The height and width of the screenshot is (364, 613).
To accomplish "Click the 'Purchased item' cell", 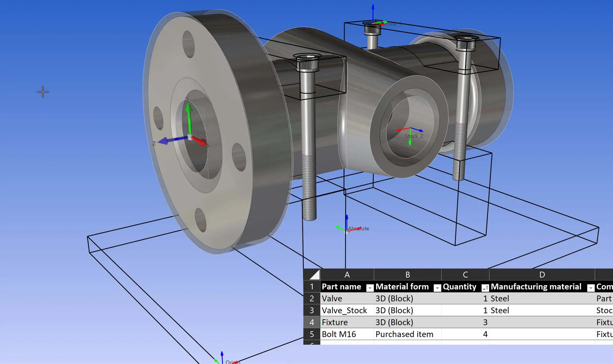I will (x=408, y=334).
